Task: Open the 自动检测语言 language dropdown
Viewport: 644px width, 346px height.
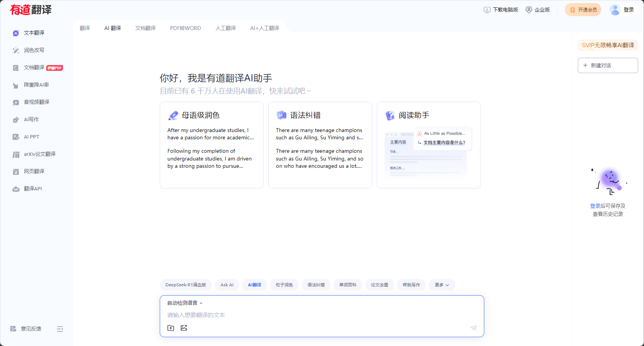Action: [185, 303]
